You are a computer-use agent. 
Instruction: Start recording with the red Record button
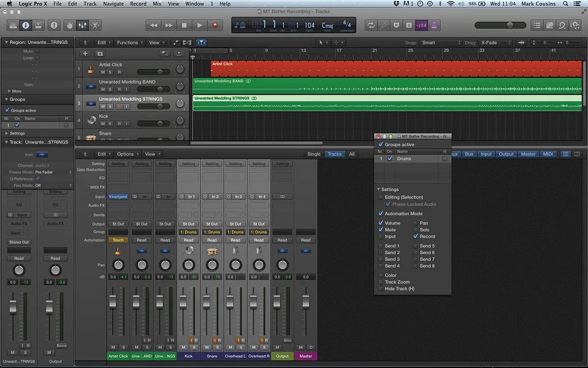click(x=215, y=25)
